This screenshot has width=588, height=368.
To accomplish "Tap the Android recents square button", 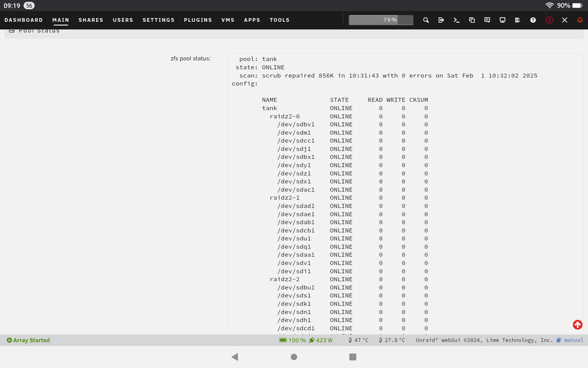I will coord(352,357).
